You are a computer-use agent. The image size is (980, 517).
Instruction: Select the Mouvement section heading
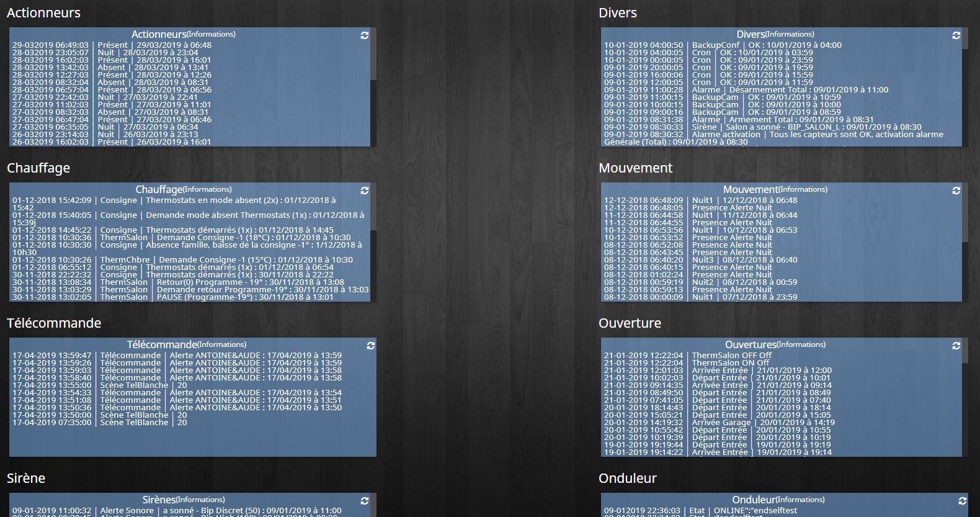[x=635, y=168]
